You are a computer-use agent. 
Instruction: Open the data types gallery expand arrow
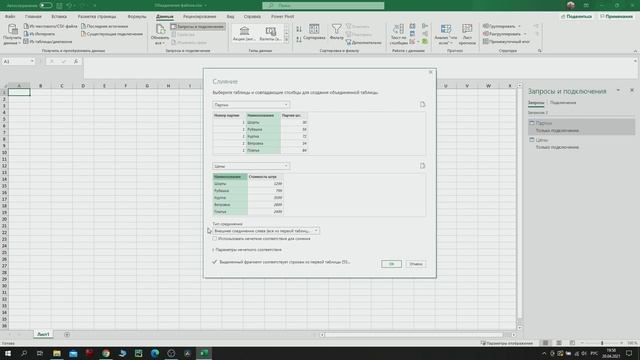(286, 40)
